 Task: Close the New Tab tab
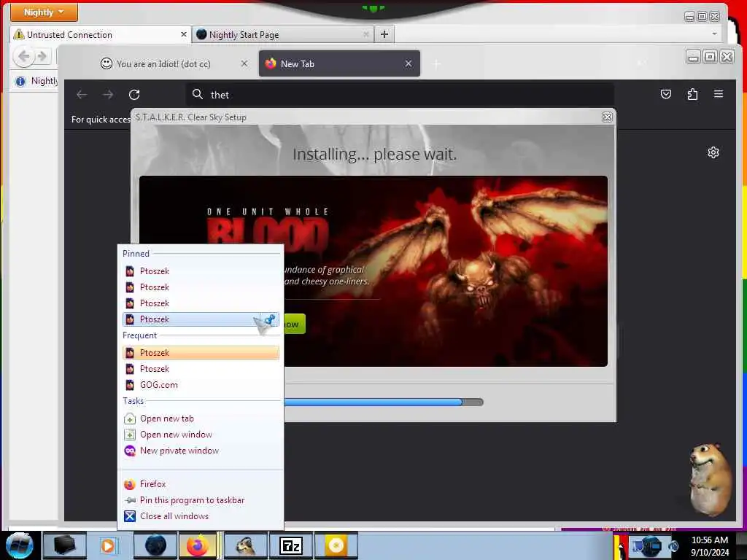coord(409,64)
